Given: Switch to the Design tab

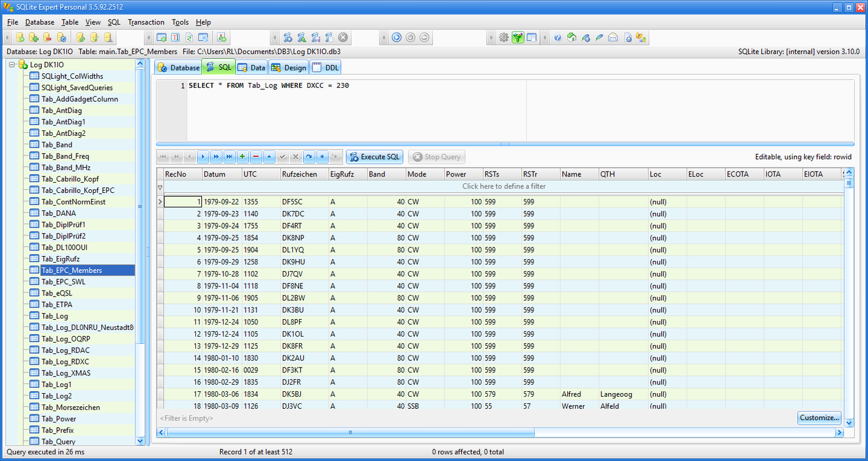Looking at the screenshot, I should [x=289, y=67].
